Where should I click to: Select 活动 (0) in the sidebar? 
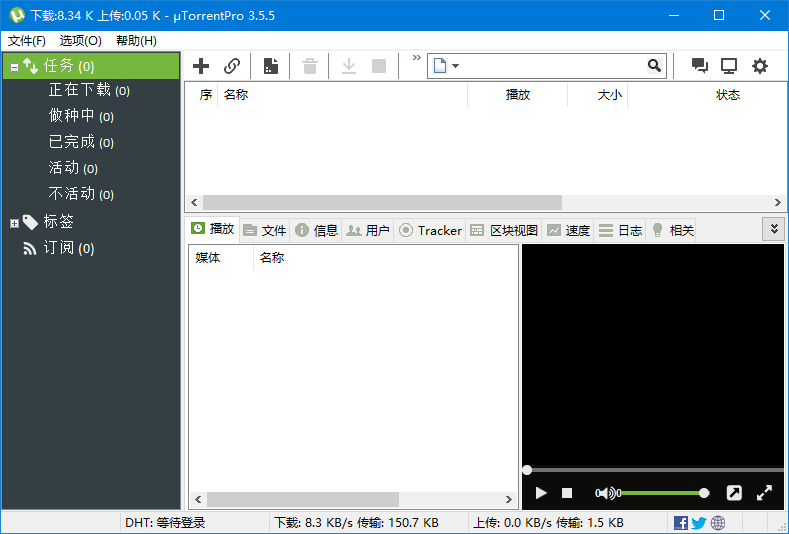tap(73, 168)
